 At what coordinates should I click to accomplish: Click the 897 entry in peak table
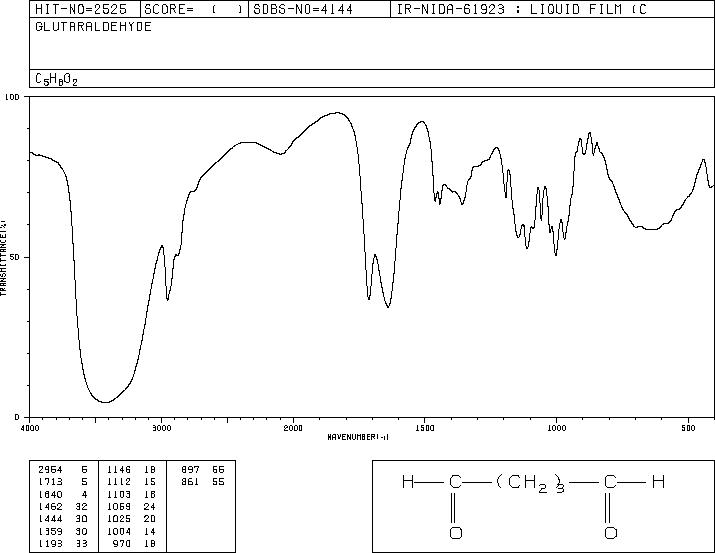[x=190, y=470]
